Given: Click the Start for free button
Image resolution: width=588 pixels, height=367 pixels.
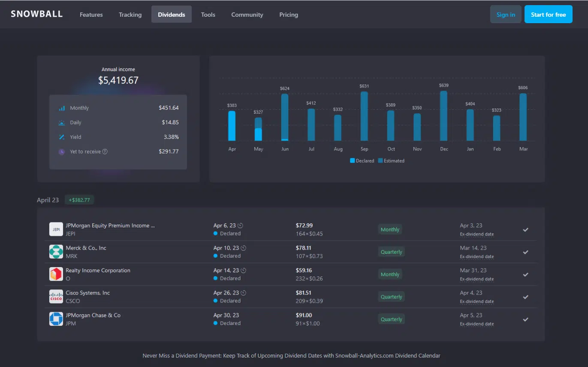Looking at the screenshot, I should [548, 14].
